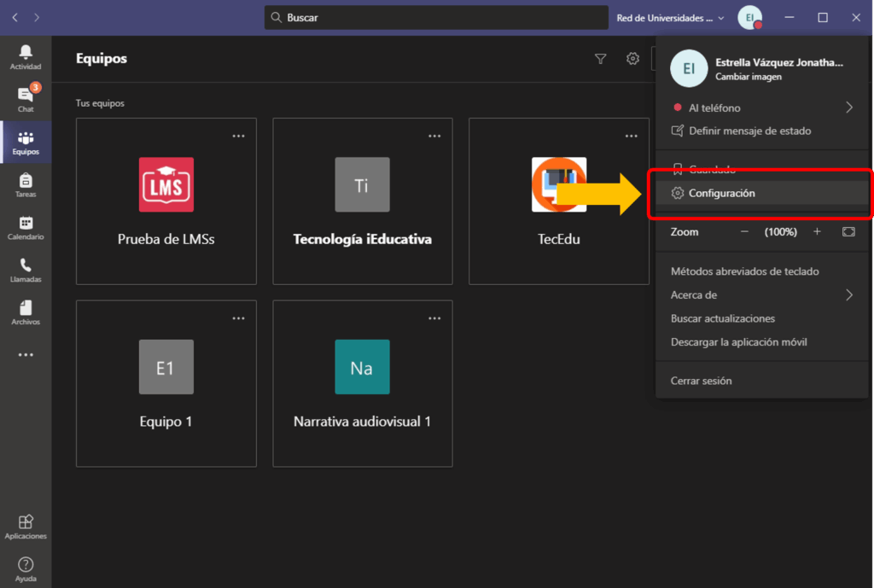Click Cerrar sesión
The height and width of the screenshot is (588, 874).
[701, 381]
